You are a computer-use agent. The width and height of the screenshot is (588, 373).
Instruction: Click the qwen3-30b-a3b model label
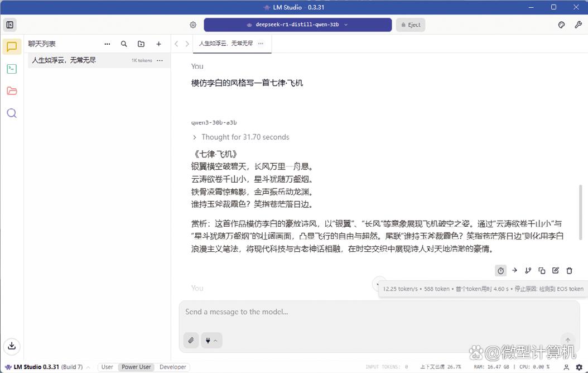pyautogui.click(x=214, y=123)
